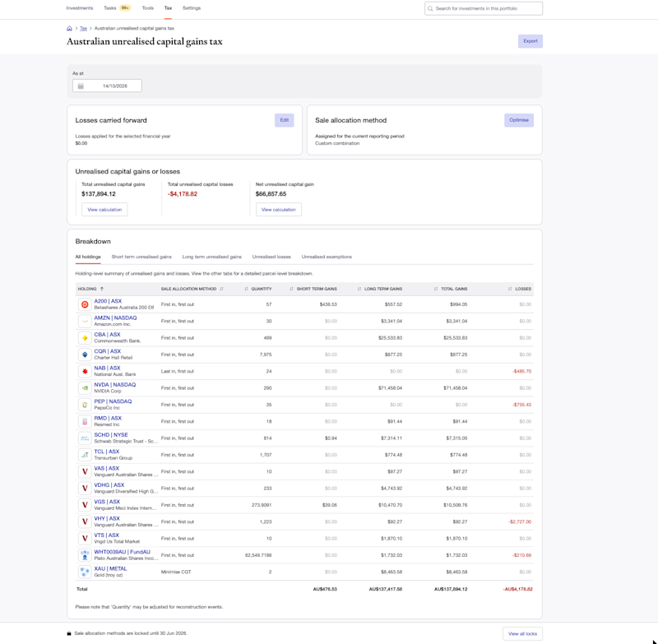Viewport: 658px width, 644px height.
Task: Click the A200 Betashares holding logo
Action: pos(85,304)
